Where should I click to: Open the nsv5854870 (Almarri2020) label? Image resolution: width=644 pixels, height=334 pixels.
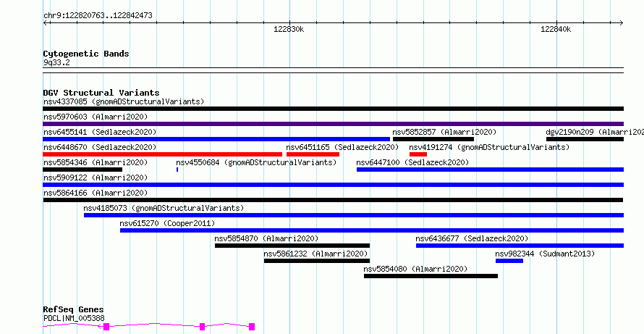pyautogui.click(x=266, y=238)
